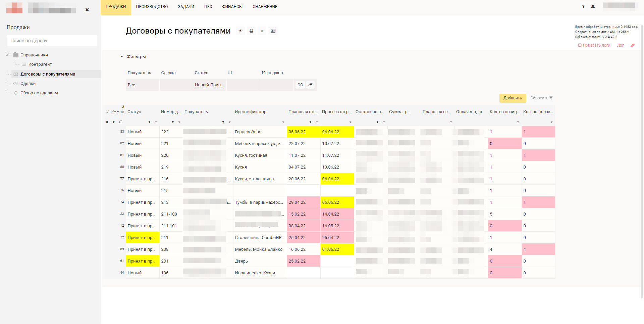The height and width of the screenshot is (324, 644).
Task: Click the Договоры с покупателями tree icon
Action: pos(16,74)
